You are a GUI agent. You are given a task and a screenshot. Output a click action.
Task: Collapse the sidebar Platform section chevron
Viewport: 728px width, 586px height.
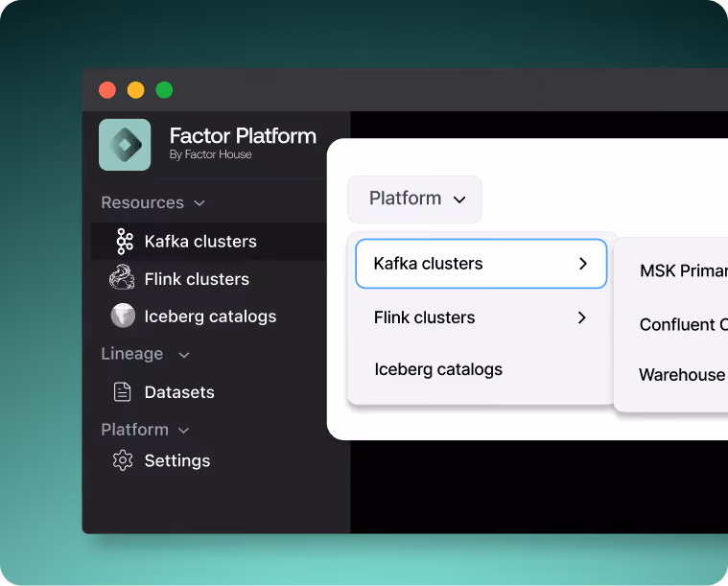[x=183, y=431]
